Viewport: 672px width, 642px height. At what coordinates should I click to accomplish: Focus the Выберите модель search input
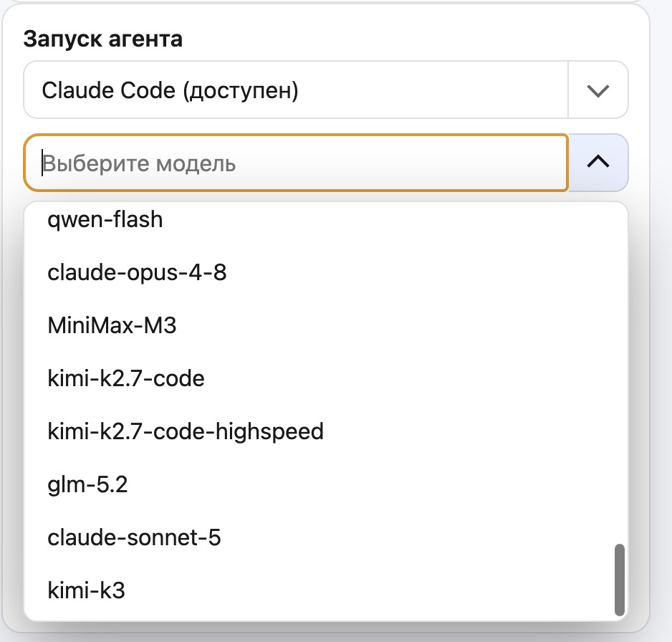pos(296,163)
